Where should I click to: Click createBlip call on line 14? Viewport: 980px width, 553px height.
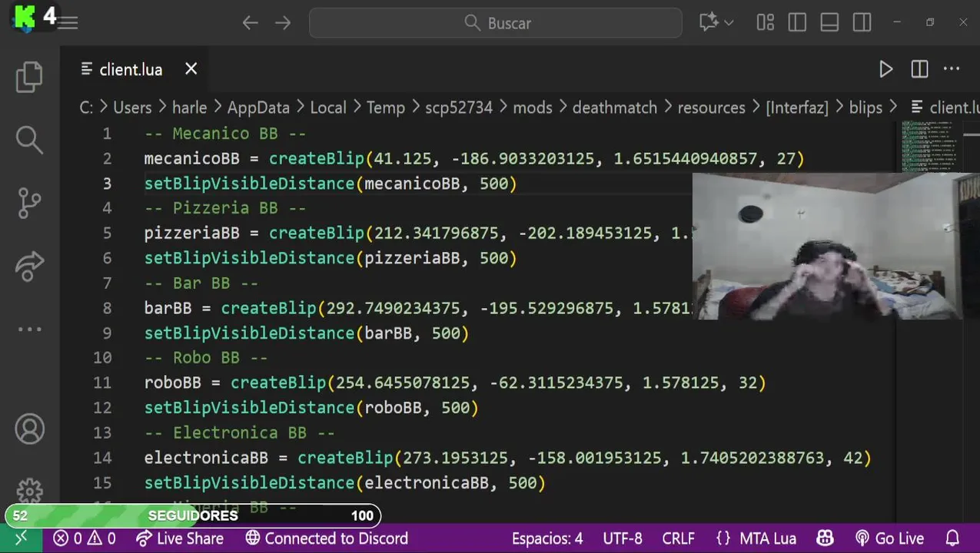click(345, 458)
